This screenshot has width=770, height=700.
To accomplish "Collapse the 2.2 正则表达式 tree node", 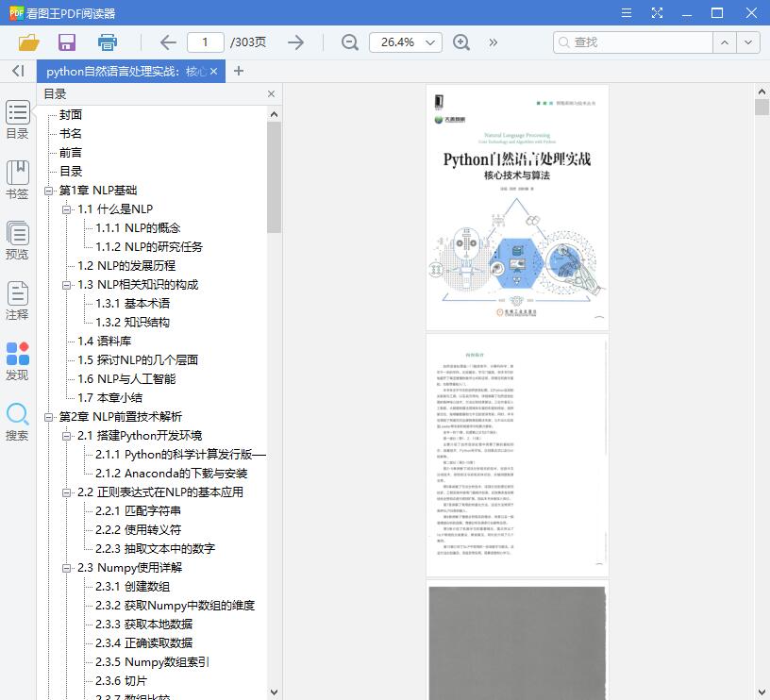I will pos(66,492).
